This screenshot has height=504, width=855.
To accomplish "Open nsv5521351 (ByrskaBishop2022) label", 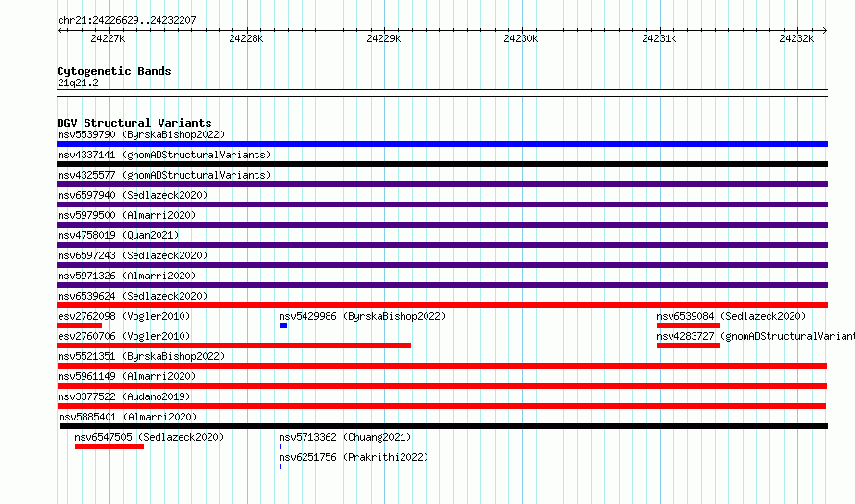I will point(141,356).
